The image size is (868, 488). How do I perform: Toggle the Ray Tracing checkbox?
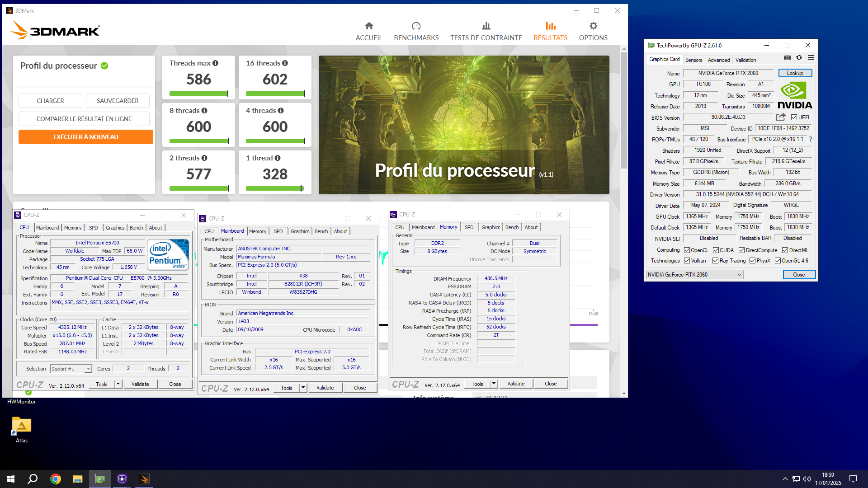pyautogui.click(x=715, y=261)
